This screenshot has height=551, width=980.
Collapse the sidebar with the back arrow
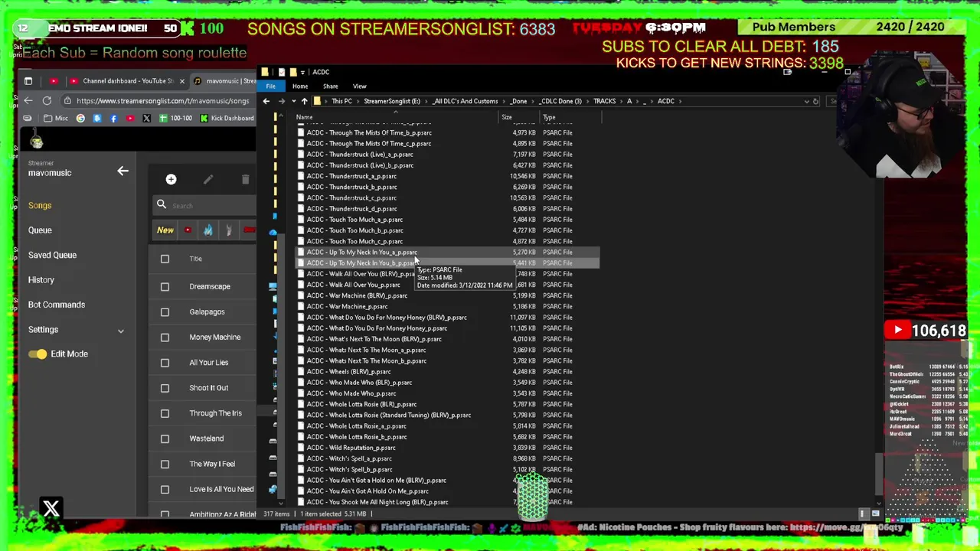[122, 171]
